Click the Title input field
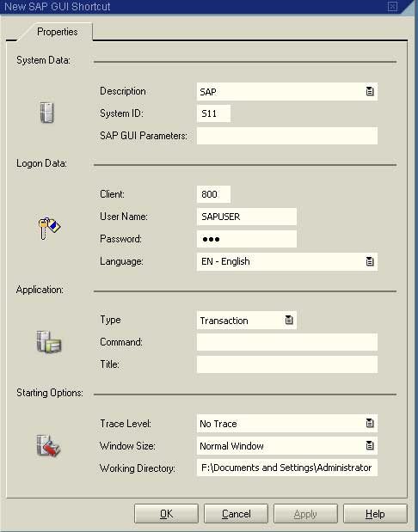The height and width of the screenshot is (532, 418). [287, 364]
